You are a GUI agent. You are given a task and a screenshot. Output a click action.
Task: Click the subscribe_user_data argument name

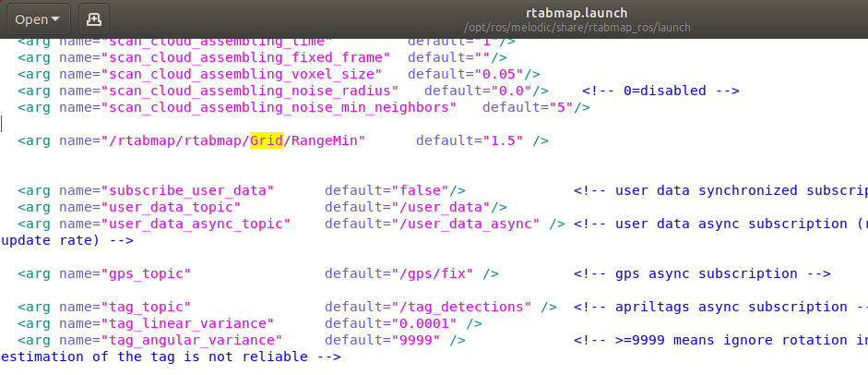(191, 190)
